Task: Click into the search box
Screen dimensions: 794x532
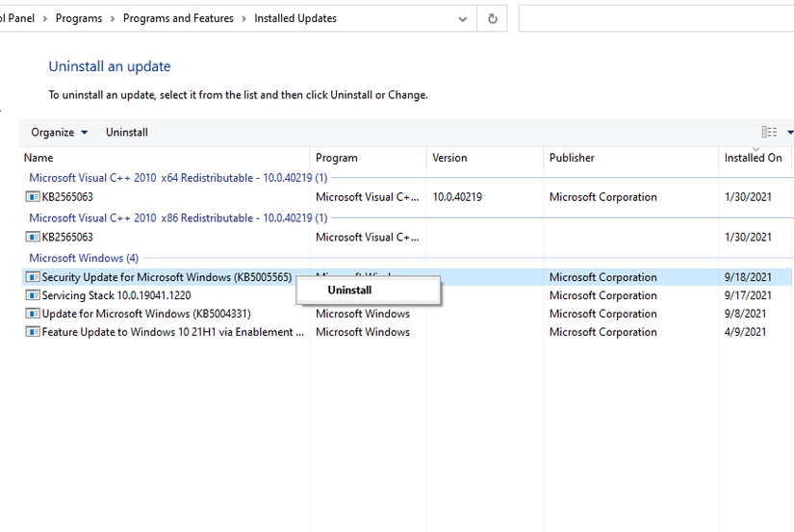Action: point(656,18)
